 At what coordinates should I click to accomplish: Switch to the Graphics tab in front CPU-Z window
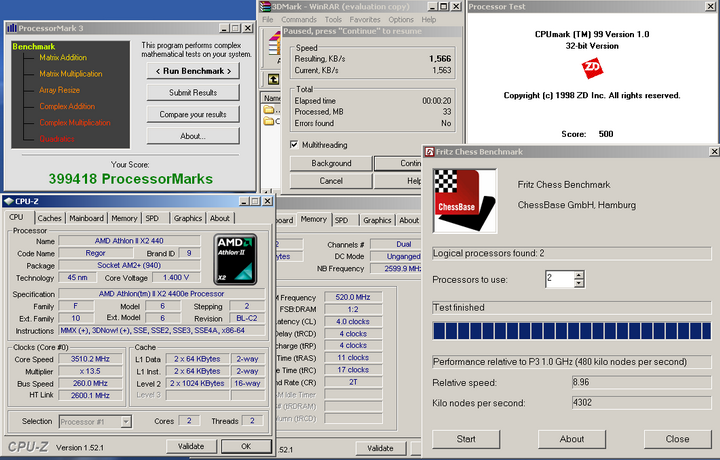coord(188,218)
